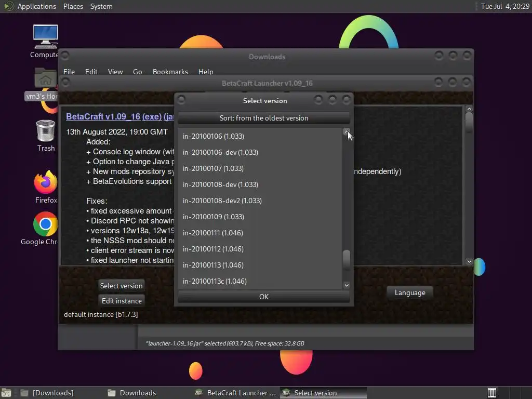Click the default instance [b1.7.3] label
The height and width of the screenshot is (399, 532).
click(x=101, y=314)
